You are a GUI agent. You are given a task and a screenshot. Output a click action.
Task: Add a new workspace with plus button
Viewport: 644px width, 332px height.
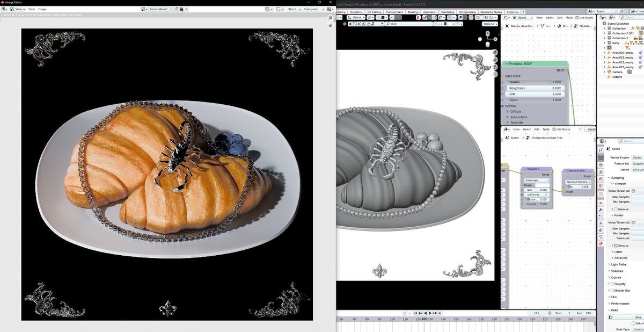point(524,12)
